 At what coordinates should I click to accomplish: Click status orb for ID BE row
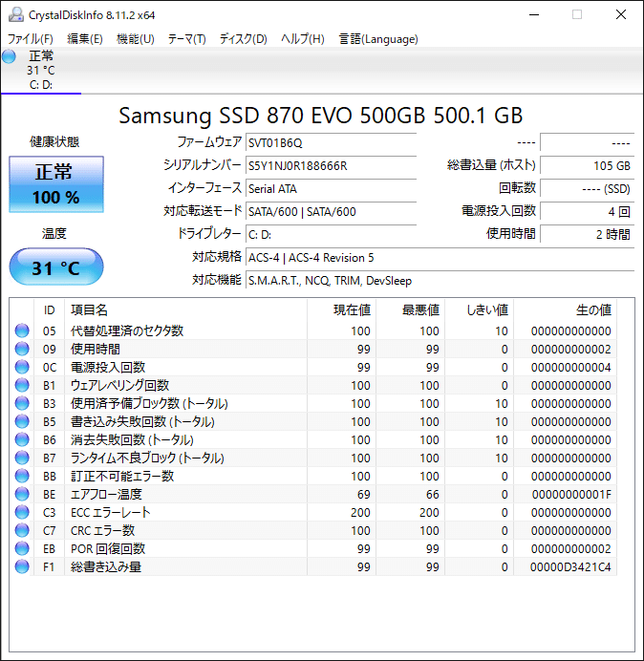pos(22,494)
